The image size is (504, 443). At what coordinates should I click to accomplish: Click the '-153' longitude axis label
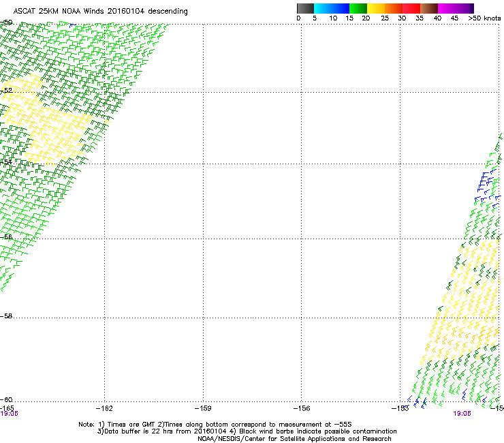(x=400, y=408)
